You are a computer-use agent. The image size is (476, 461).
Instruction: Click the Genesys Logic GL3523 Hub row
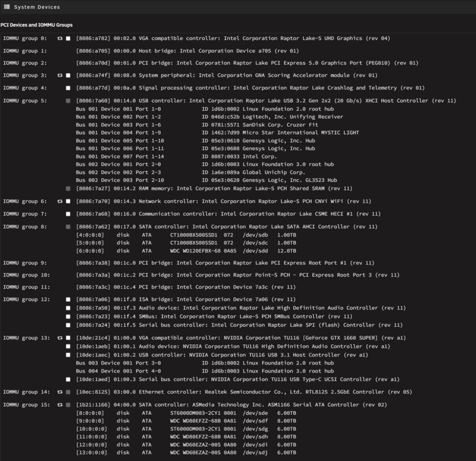click(x=207, y=180)
